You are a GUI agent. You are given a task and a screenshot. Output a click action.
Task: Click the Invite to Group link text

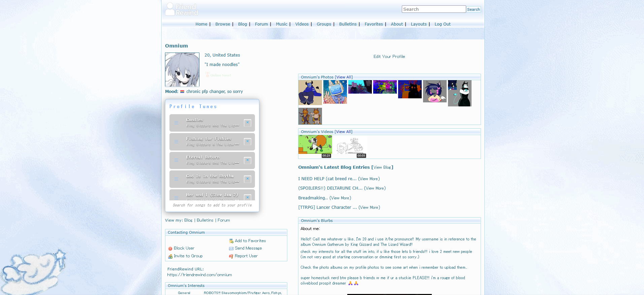pyautogui.click(x=188, y=256)
